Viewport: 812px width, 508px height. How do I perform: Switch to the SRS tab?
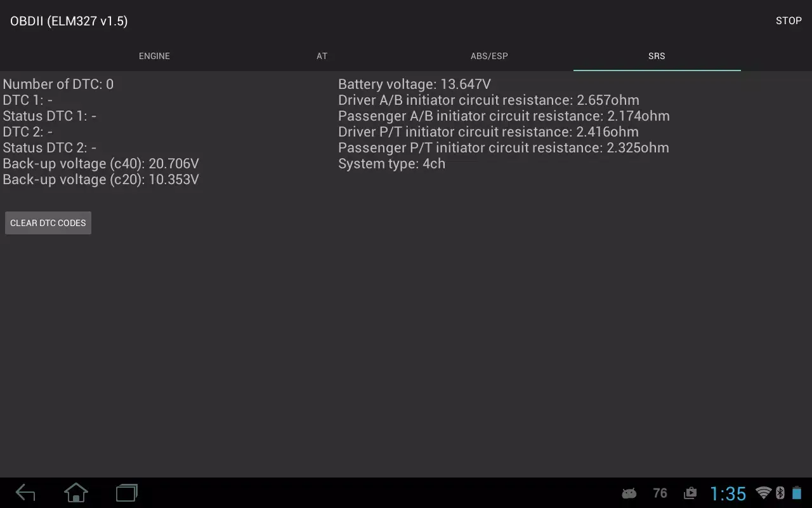(x=657, y=56)
